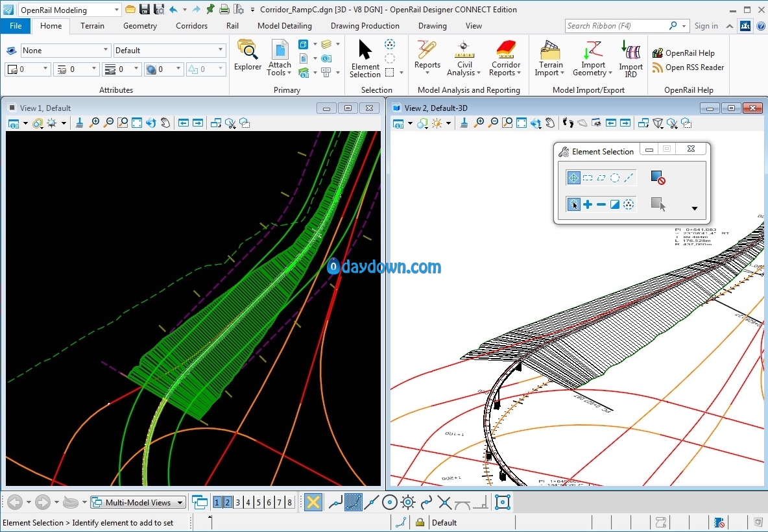
Task: Open the element template dropdown showing Default
Action: pos(169,51)
